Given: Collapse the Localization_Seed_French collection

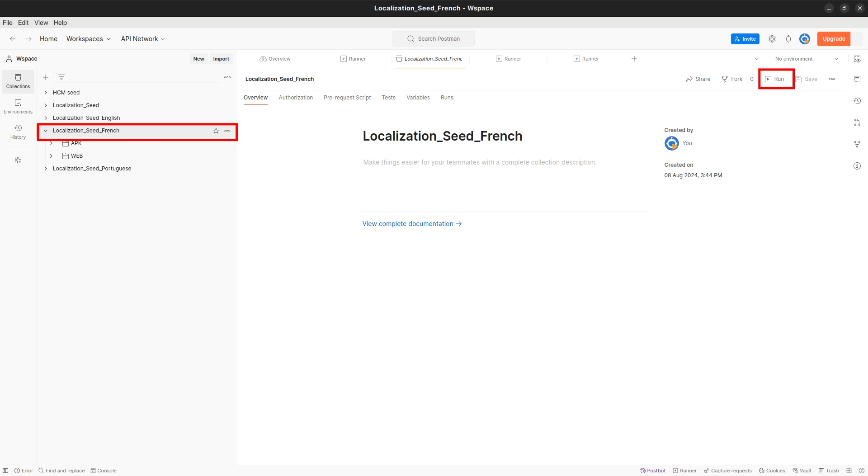Looking at the screenshot, I should 46,131.
